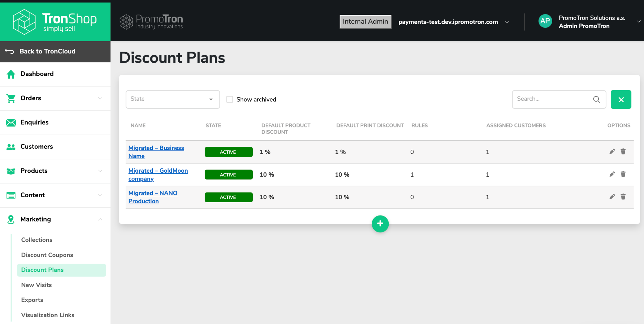Click Admin PromoTron user name
The width and height of the screenshot is (644, 324).
(584, 26)
